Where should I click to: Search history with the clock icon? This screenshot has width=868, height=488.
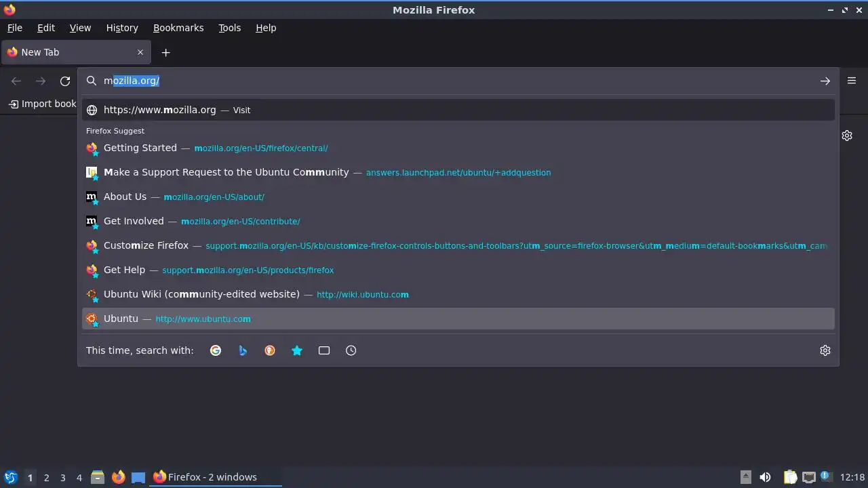tap(351, 350)
